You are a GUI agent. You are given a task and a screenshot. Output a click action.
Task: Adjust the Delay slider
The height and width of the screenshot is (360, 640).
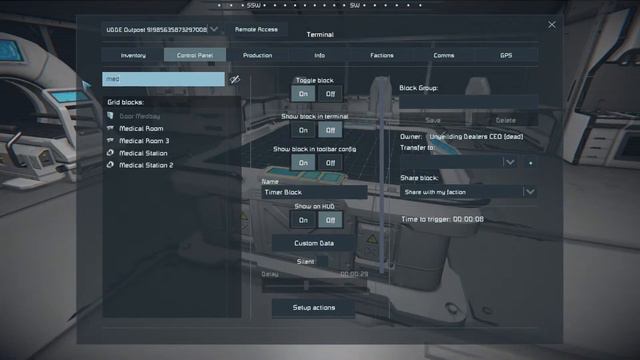pos(315,286)
